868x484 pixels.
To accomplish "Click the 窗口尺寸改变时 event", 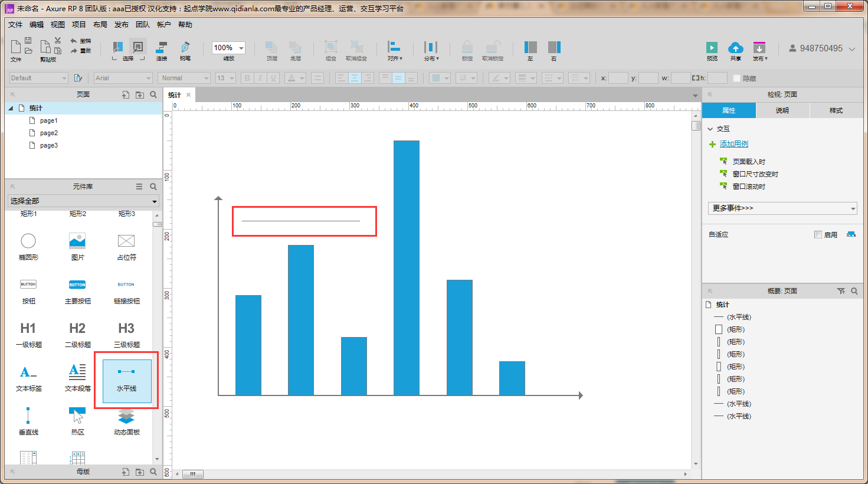I will pos(755,174).
